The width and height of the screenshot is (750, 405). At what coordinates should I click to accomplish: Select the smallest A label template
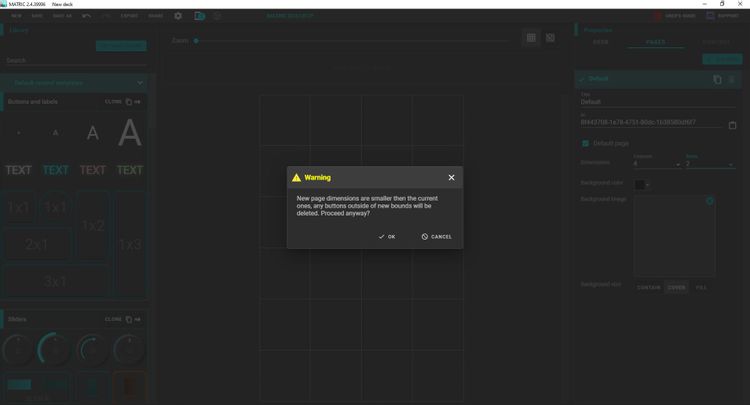(x=19, y=132)
